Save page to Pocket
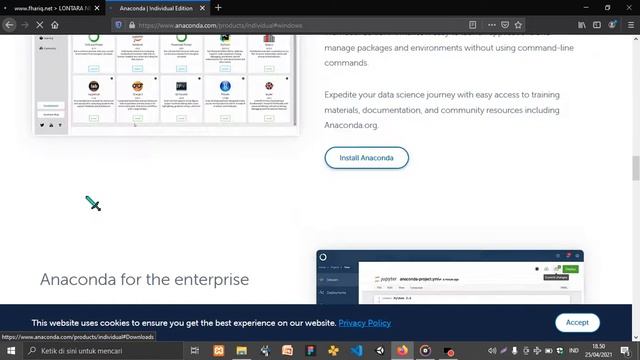This screenshot has height=360, width=640. click(505, 25)
